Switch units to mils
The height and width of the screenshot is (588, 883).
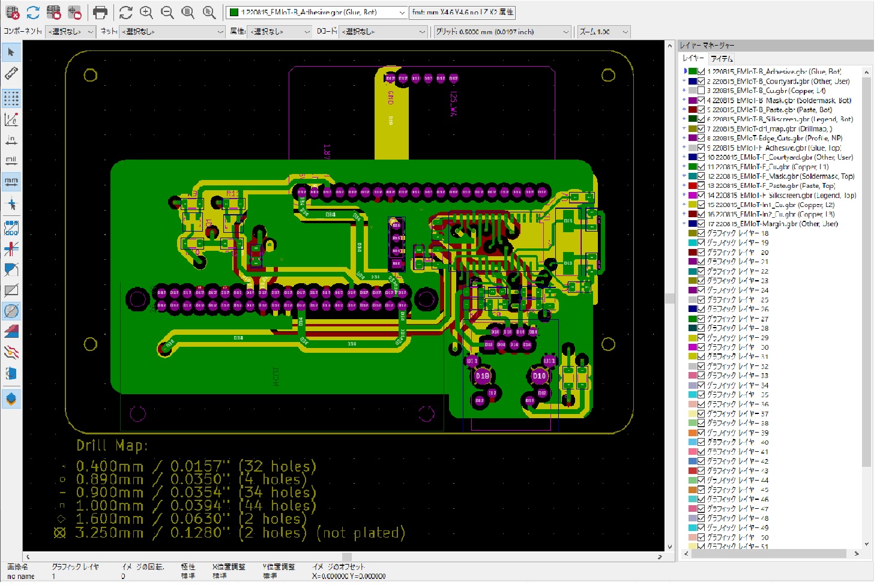11,160
